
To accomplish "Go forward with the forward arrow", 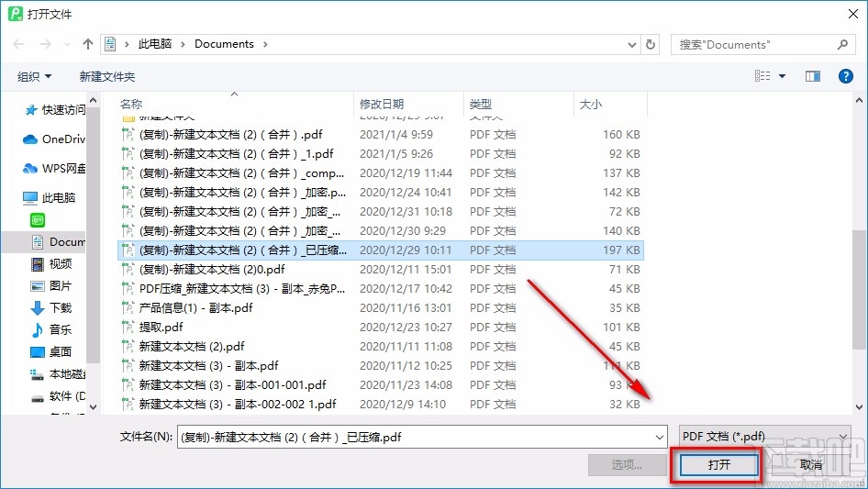I will [x=45, y=44].
